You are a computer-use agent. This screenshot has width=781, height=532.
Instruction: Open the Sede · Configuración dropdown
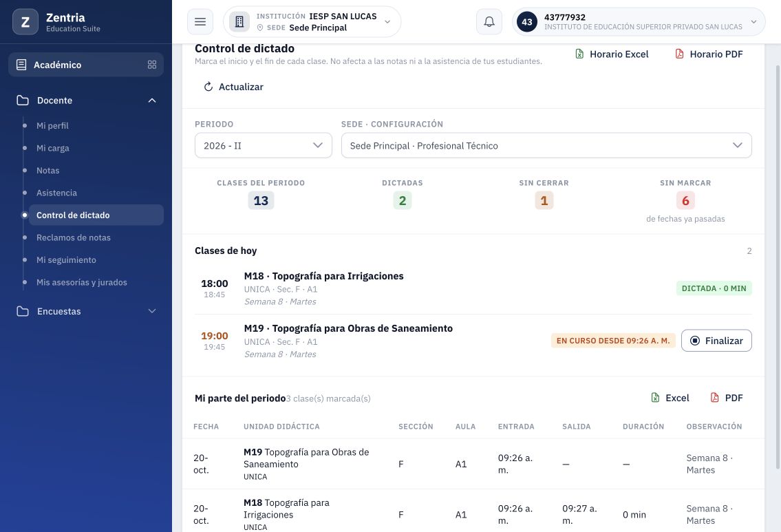[546, 145]
